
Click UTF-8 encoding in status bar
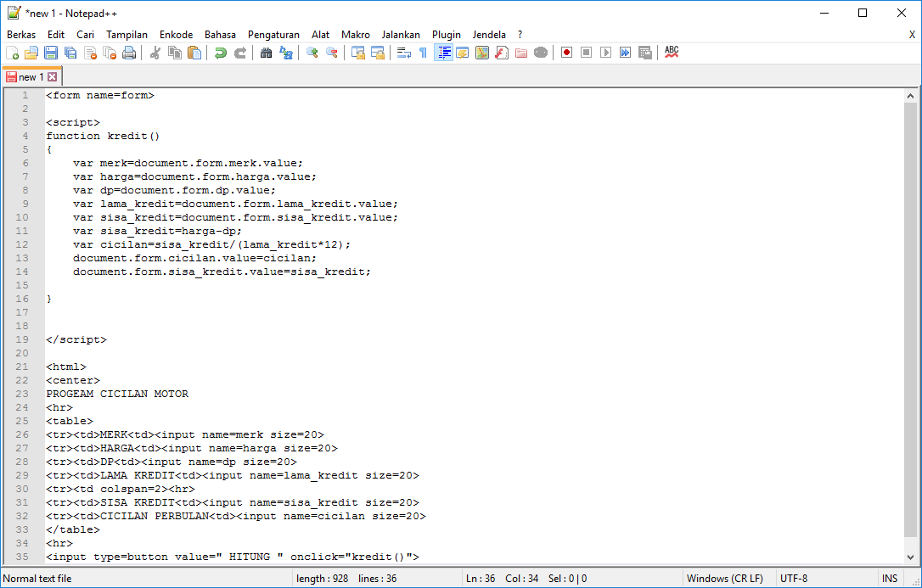pos(794,579)
